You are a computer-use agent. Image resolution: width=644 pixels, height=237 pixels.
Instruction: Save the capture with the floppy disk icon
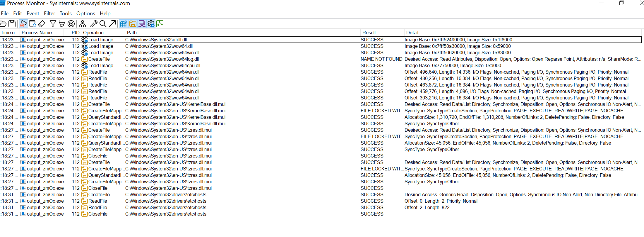tap(12, 24)
